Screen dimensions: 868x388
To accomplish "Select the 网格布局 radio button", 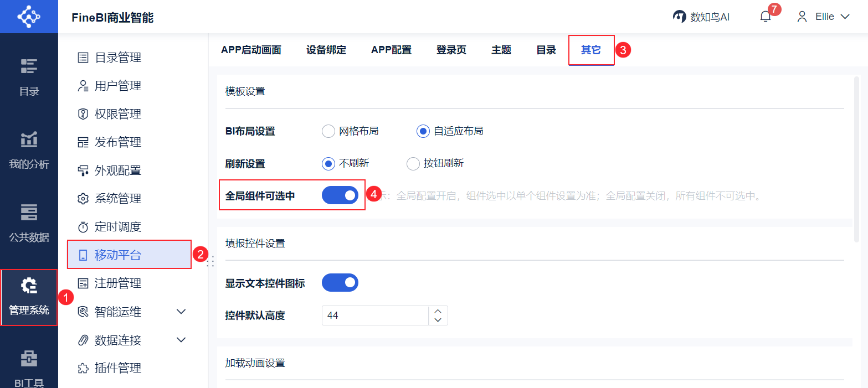I will pyautogui.click(x=328, y=131).
